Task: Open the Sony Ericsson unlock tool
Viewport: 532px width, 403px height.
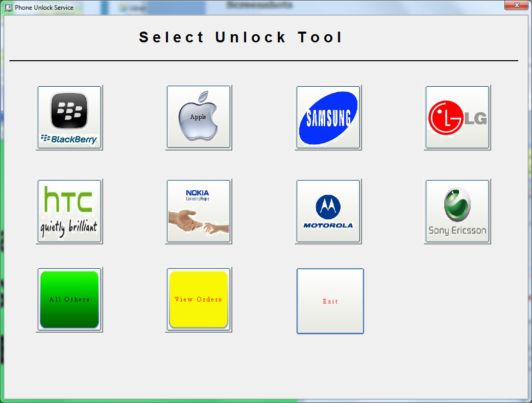Action: (x=457, y=212)
